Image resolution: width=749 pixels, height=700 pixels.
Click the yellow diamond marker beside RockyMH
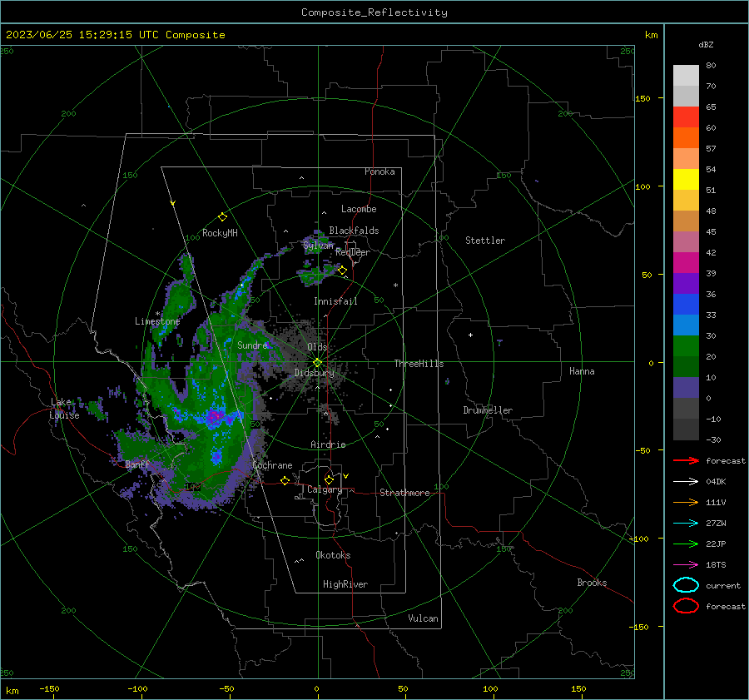click(x=222, y=217)
